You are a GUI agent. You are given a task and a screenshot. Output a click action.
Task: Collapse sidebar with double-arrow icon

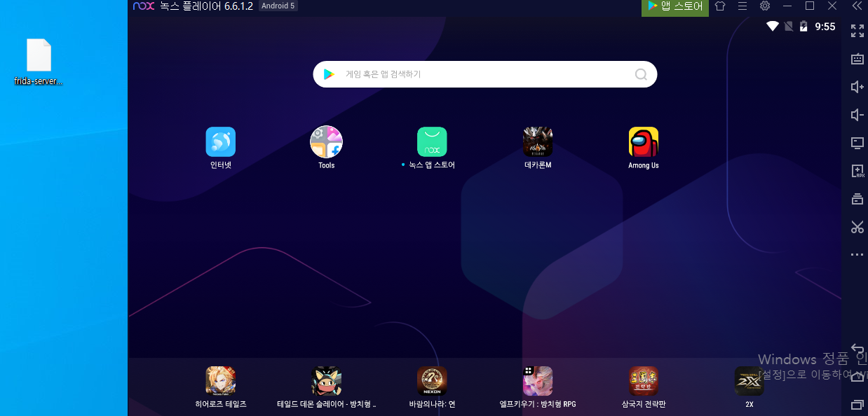tap(857, 6)
